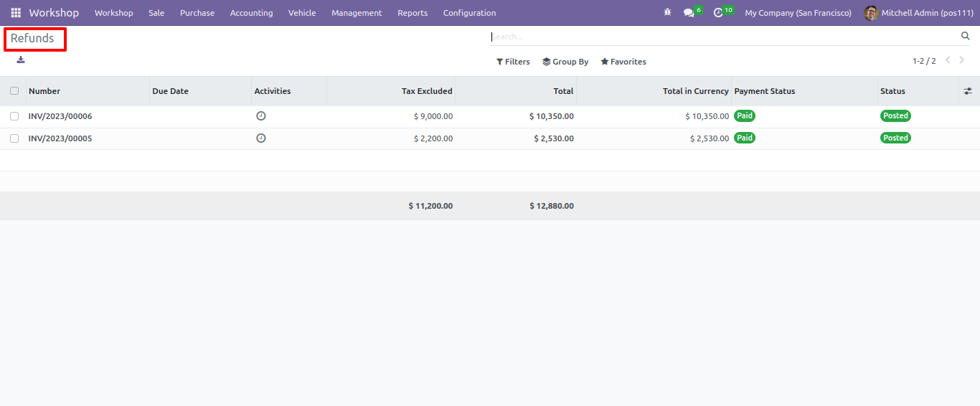Viewport: 980px width, 406px height.
Task: Open the conversations messages icon
Action: pyautogui.click(x=689, y=13)
